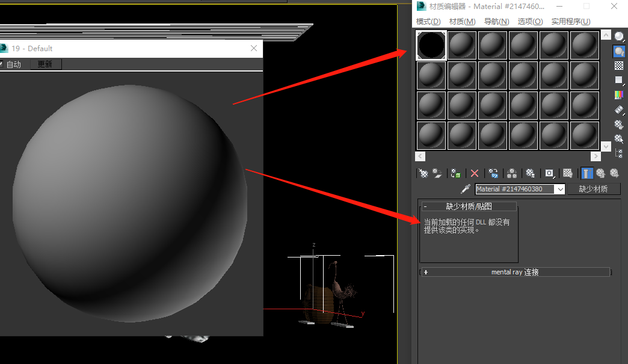628x364 pixels.
Task: Click the 更新 button
Action: pyautogui.click(x=45, y=64)
